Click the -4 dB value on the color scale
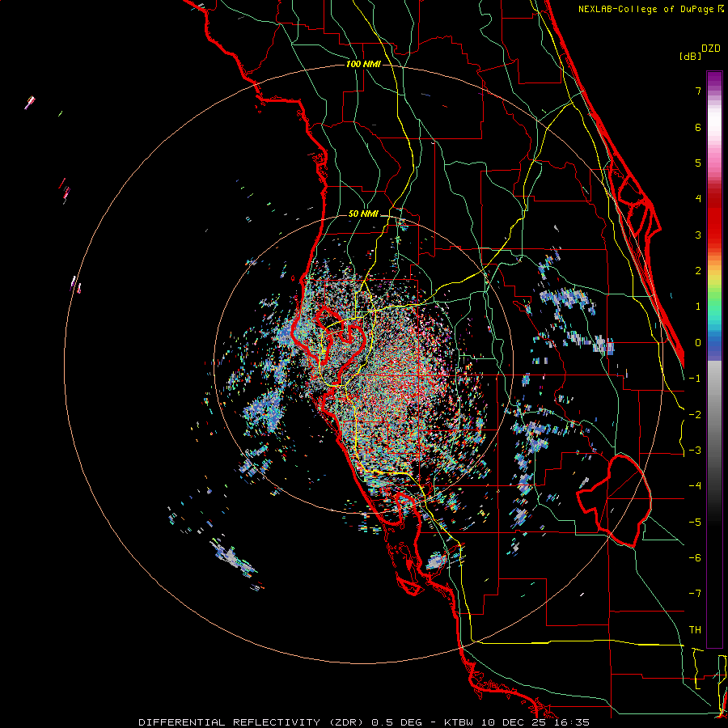Screen dimensions: 728x728 [x=695, y=486]
